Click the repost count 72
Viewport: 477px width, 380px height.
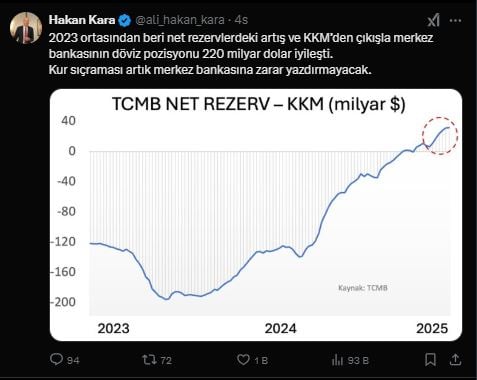pos(166,360)
